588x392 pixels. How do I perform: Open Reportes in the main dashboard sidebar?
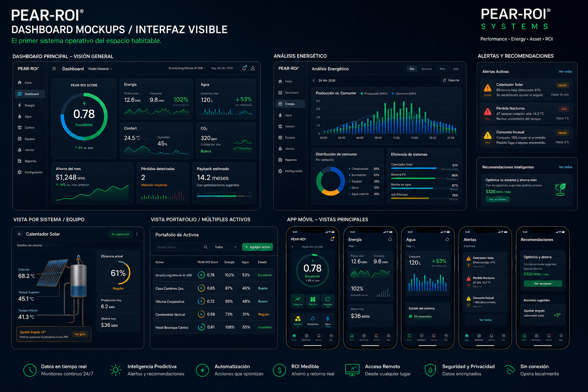tap(27, 161)
